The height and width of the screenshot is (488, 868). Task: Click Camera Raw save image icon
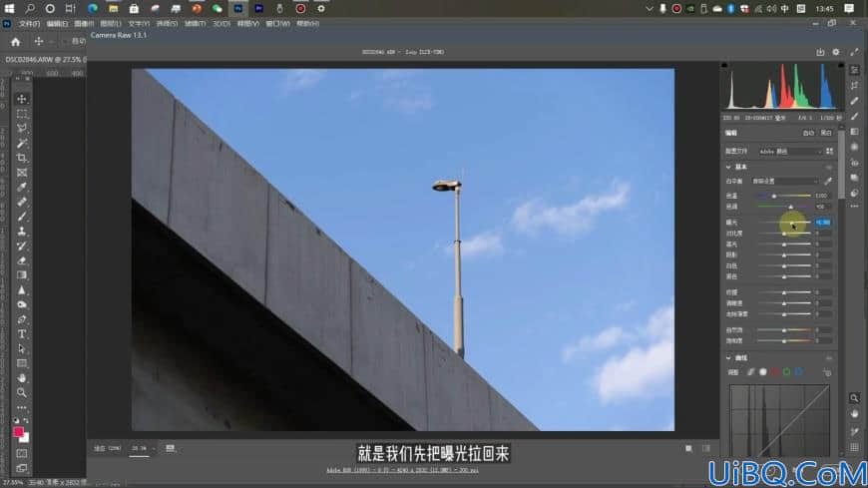pos(820,52)
